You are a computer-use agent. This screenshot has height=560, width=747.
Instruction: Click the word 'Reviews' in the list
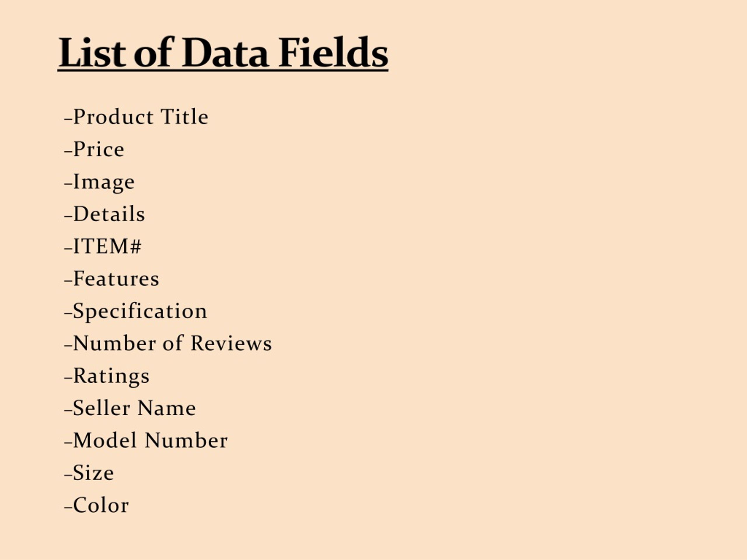(231, 343)
